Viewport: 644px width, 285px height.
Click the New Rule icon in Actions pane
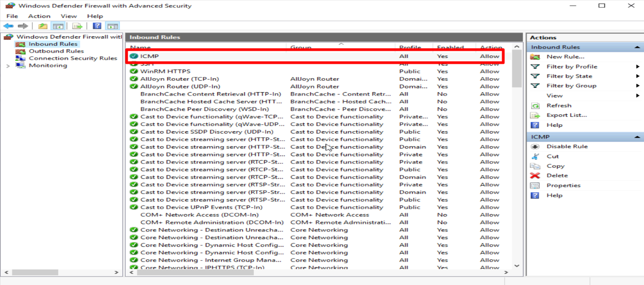click(x=535, y=57)
